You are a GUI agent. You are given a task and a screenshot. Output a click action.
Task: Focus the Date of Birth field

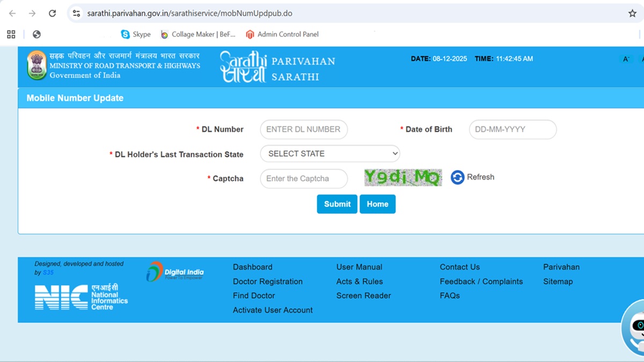pyautogui.click(x=513, y=129)
